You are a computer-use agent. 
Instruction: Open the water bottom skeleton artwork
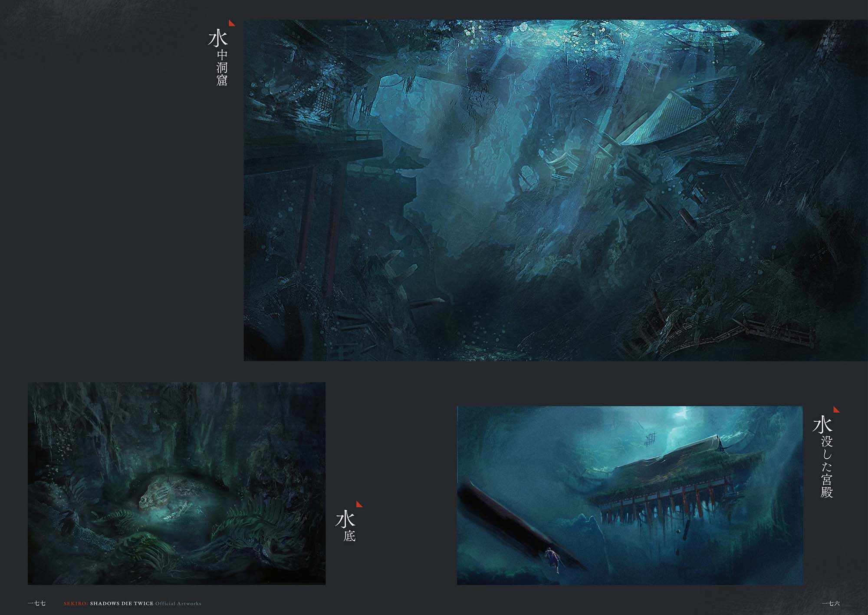176,483
